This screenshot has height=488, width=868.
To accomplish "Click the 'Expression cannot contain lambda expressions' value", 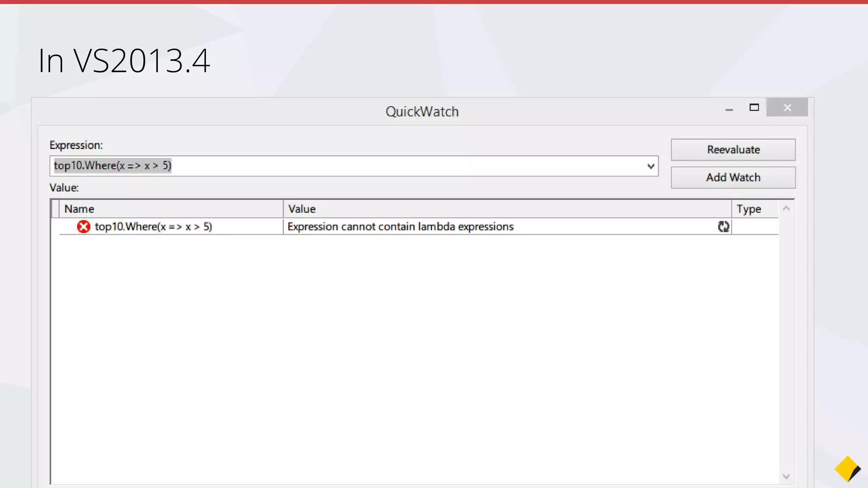I will click(401, 227).
